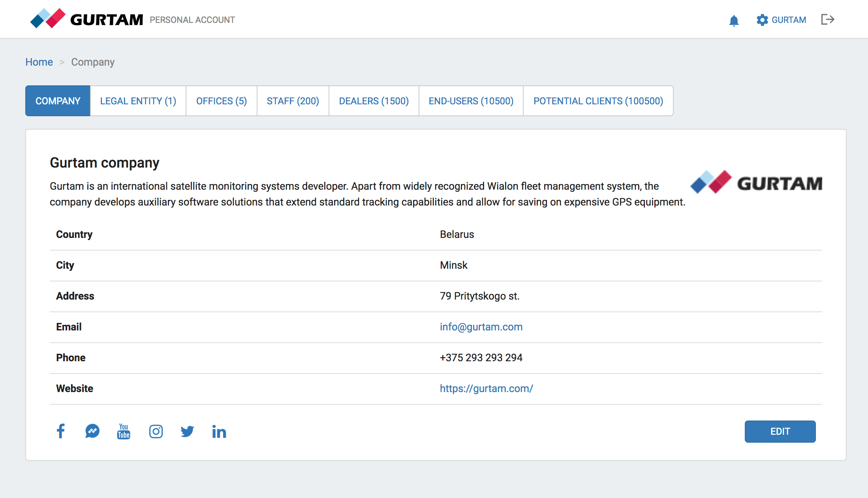The image size is (868, 498).
Task: Switch to Legal Entity (1) tab
Action: 138,101
